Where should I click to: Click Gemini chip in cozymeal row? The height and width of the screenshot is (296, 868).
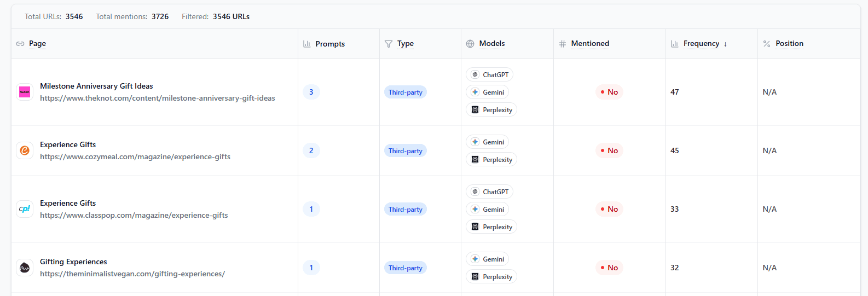click(x=488, y=142)
